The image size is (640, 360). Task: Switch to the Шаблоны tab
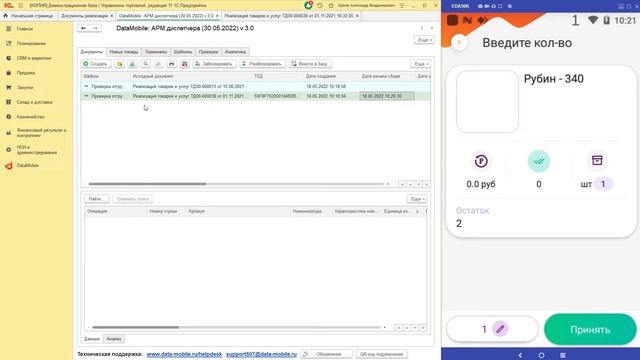click(182, 52)
